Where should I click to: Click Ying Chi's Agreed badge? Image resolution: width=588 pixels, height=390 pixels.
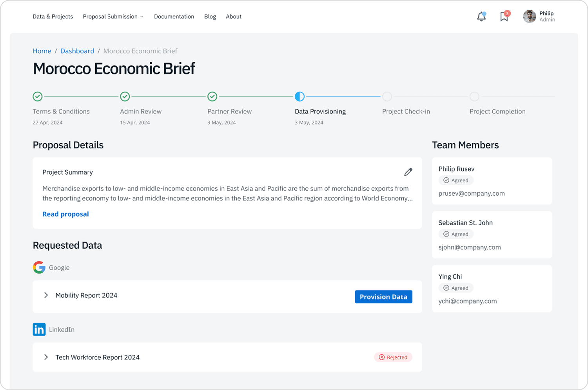(x=456, y=288)
